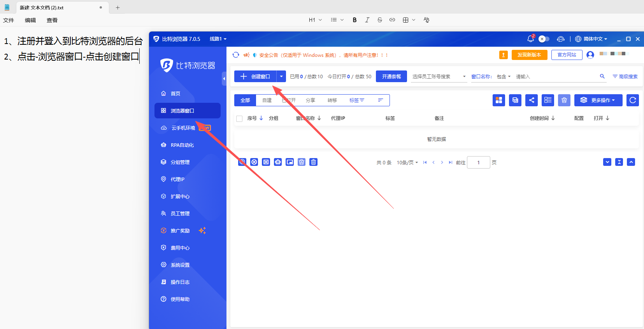Click the 发现新版本 button
The height and width of the screenshot is (329, 644).
[529, 55]
